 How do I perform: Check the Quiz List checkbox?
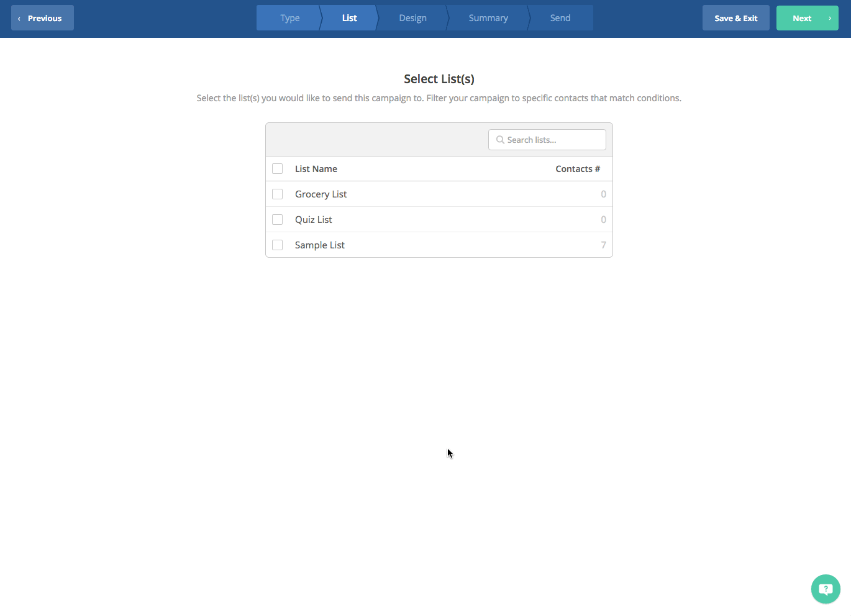point(278,220)
